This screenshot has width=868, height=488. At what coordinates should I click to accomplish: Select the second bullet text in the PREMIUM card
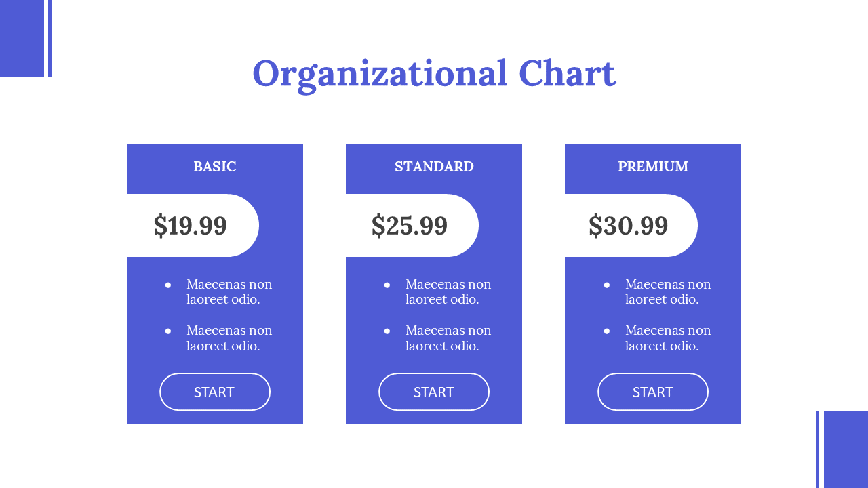(x=668, y=338)
